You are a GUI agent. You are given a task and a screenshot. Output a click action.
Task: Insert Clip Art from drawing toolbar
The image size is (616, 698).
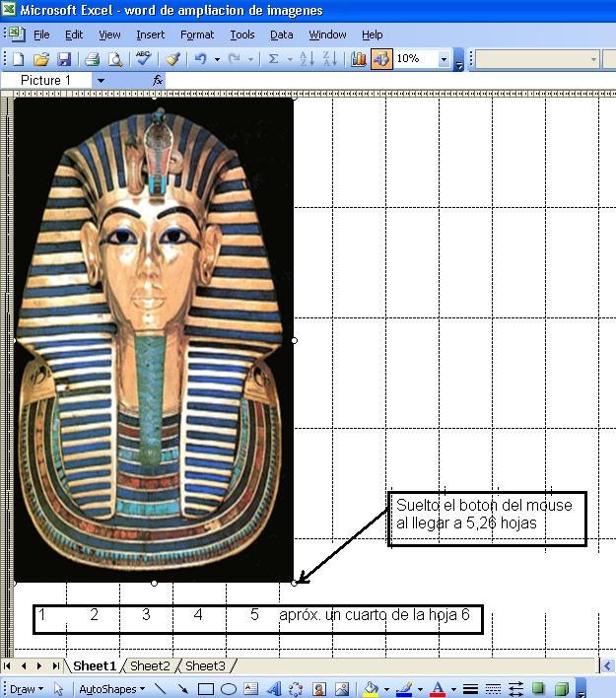click(318, 689)
